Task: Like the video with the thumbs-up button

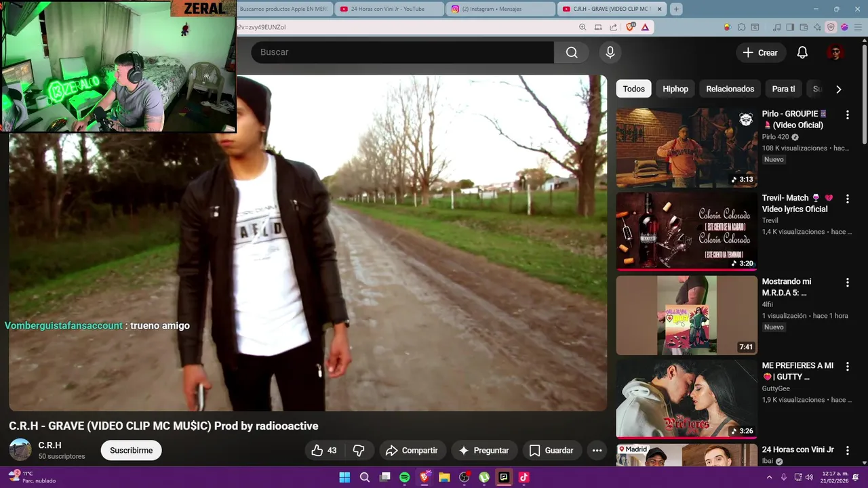Action: tap(324, 450)
